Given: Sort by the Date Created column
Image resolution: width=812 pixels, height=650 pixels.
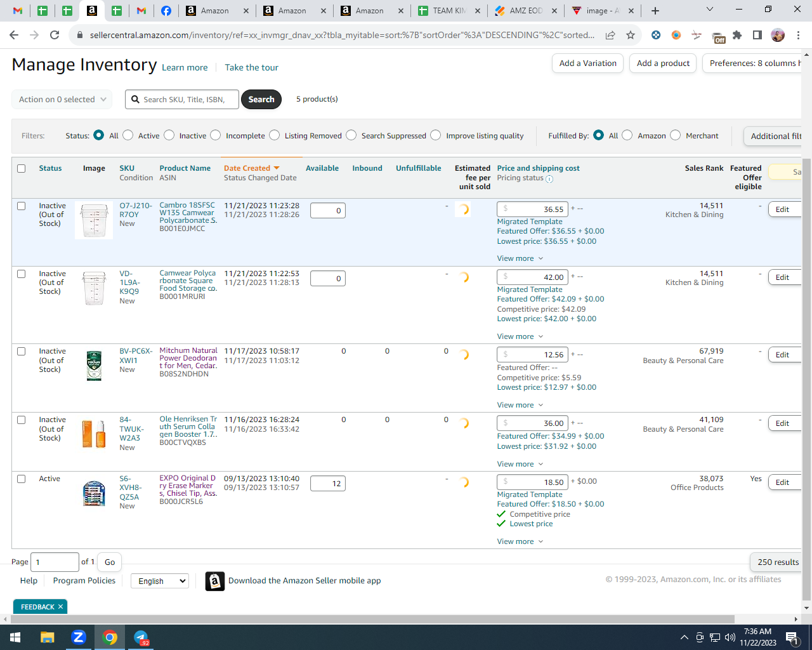Looking at the screenshot, I should tap(251, 168).
